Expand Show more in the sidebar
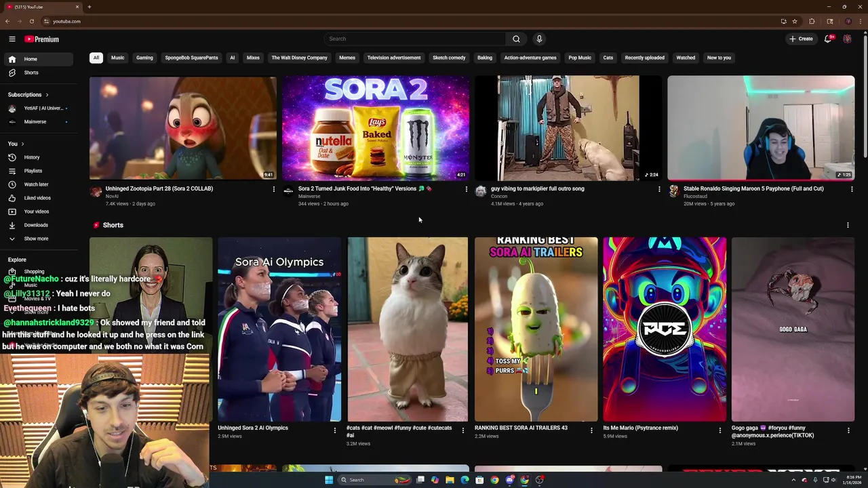Viewport: 868px width, 488px height. point(37,239)
